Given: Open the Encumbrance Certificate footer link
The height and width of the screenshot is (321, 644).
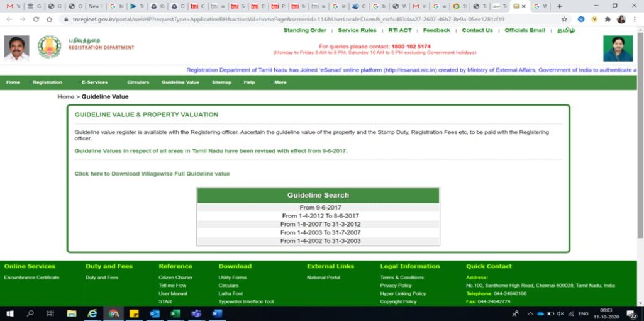Looking at the screenshot, I should tap(32, 278).
